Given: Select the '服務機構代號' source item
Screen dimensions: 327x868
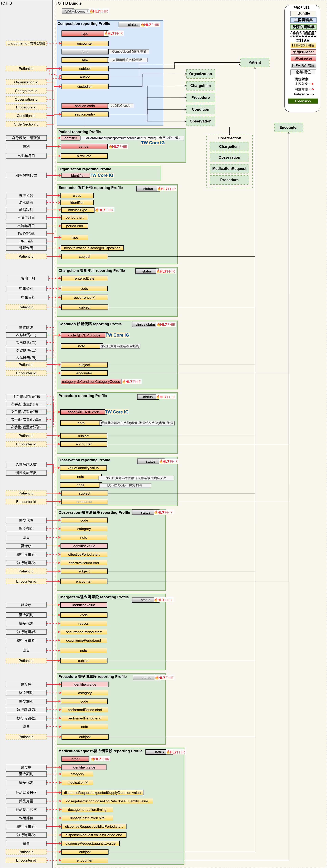Looking at the screenshot, I should (x=26, y=175).
